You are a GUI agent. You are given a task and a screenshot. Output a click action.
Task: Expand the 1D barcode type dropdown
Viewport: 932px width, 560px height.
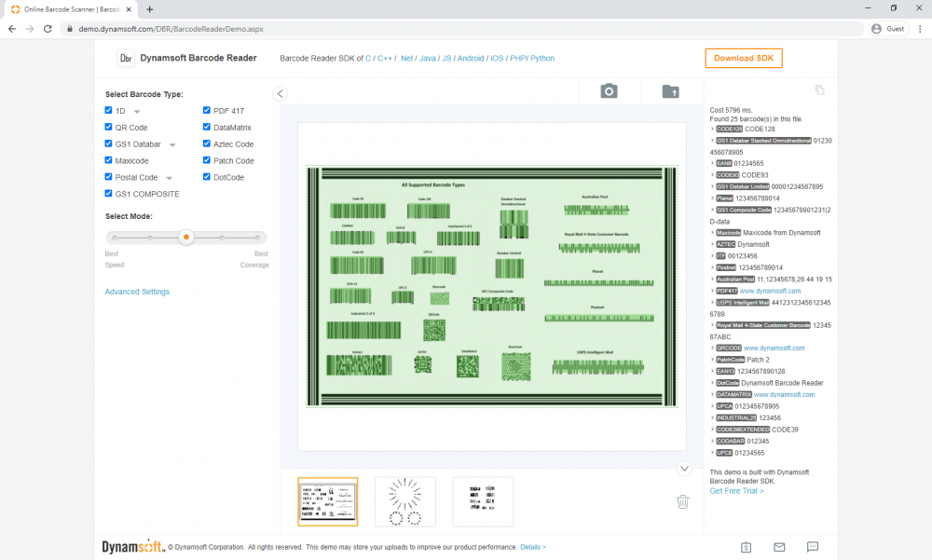(137, 112)
